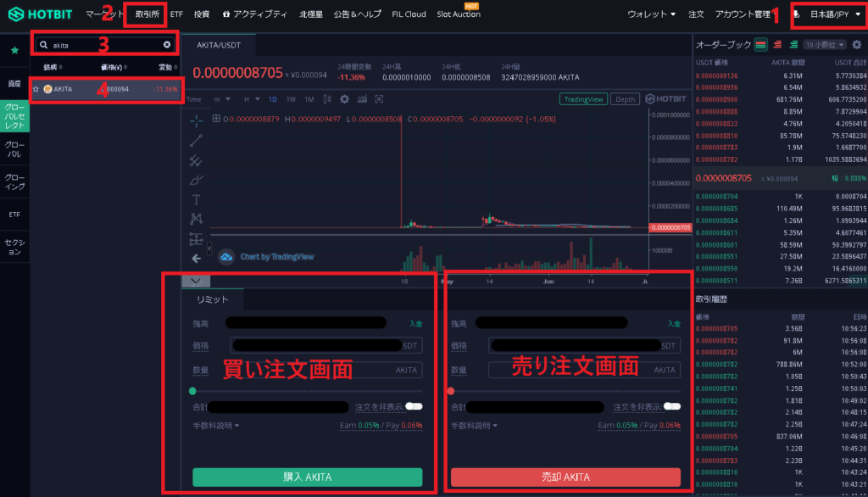Click the akita search input field
This screenshot has width=868, height=497.
click(104, 45)
